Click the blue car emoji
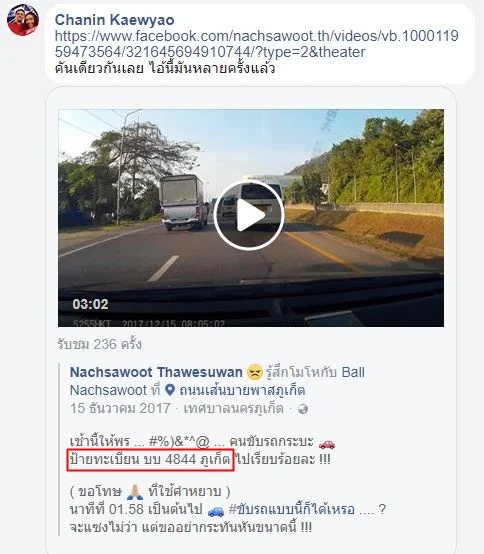The height and width of the screenshot is (554, 484). [216, 511]
